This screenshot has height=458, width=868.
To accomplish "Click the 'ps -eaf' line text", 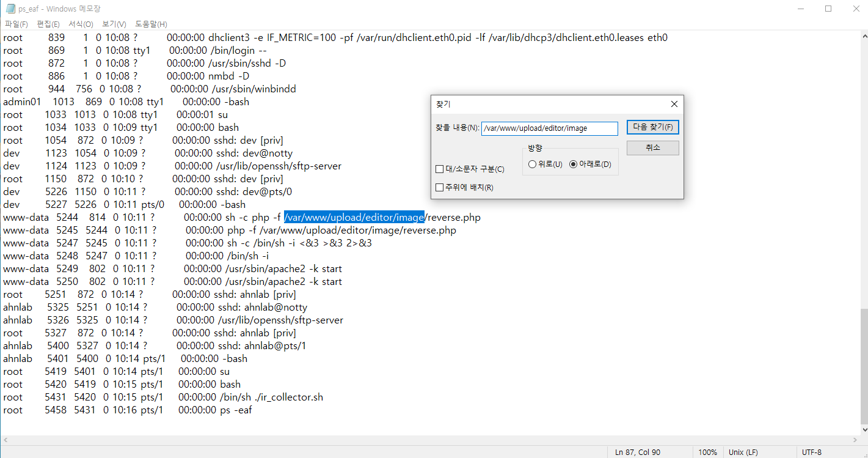I will click(x=235, y=410).
